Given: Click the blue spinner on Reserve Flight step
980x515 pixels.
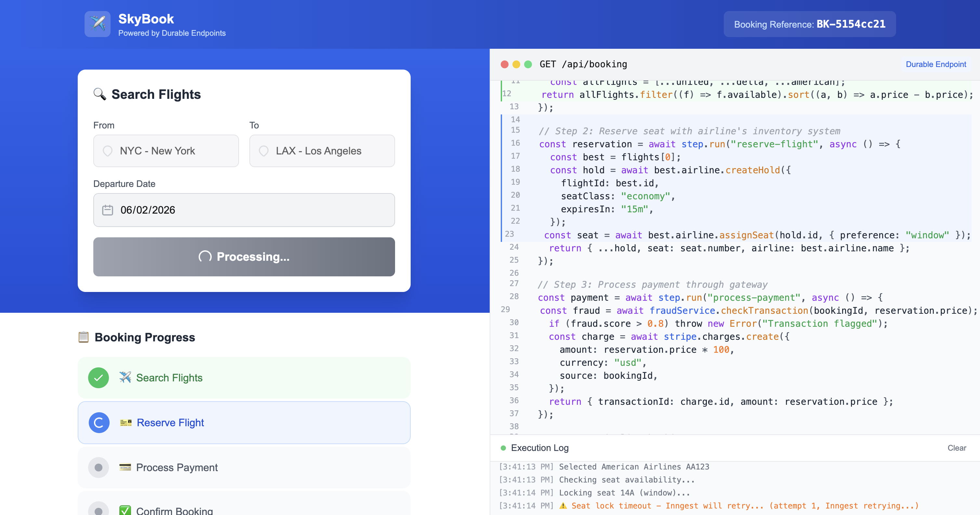Looking at the screenshot, I should 99,423.
